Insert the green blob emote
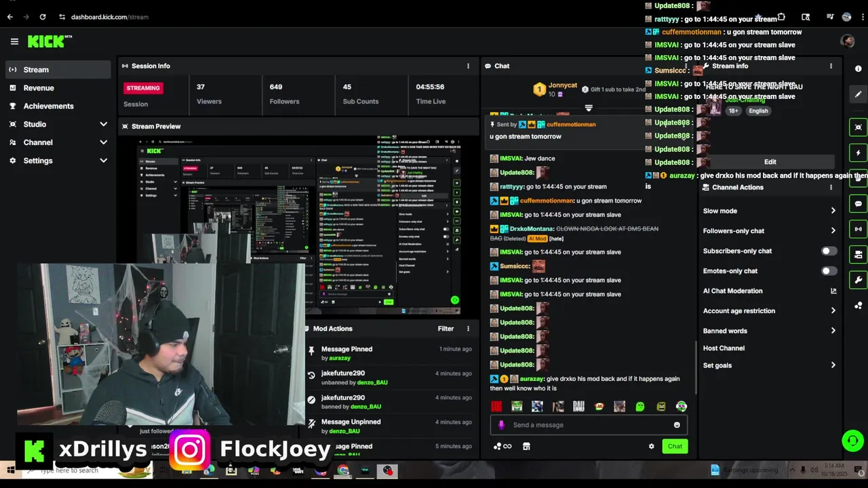868x488 pixels. tap(640, 407)
